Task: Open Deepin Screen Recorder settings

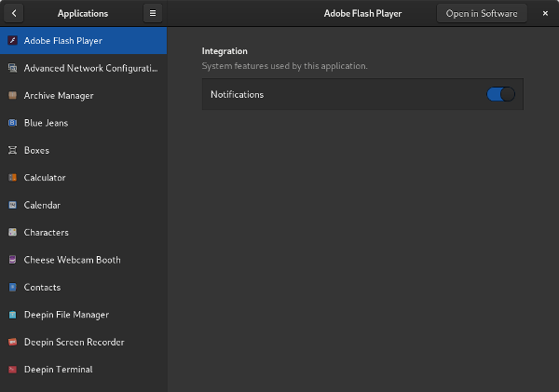Action: point(84,342)
